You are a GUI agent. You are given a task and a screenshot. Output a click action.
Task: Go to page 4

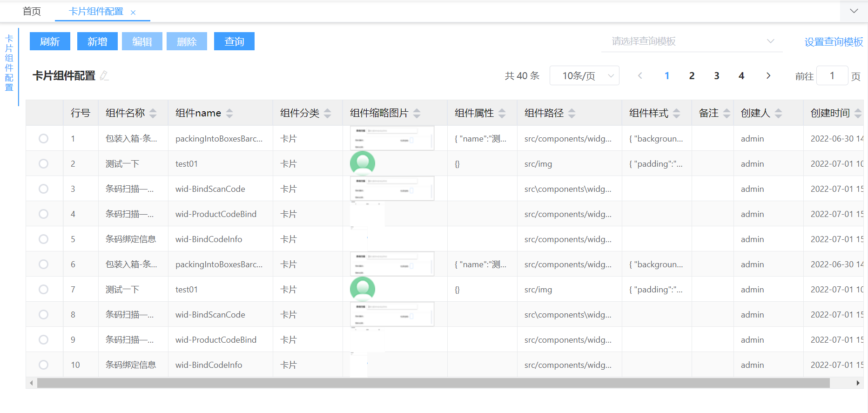coord(741,75)
